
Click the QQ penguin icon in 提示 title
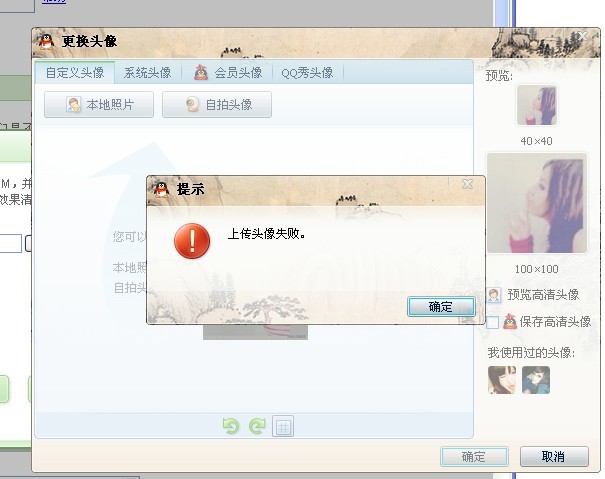point(161,190)
